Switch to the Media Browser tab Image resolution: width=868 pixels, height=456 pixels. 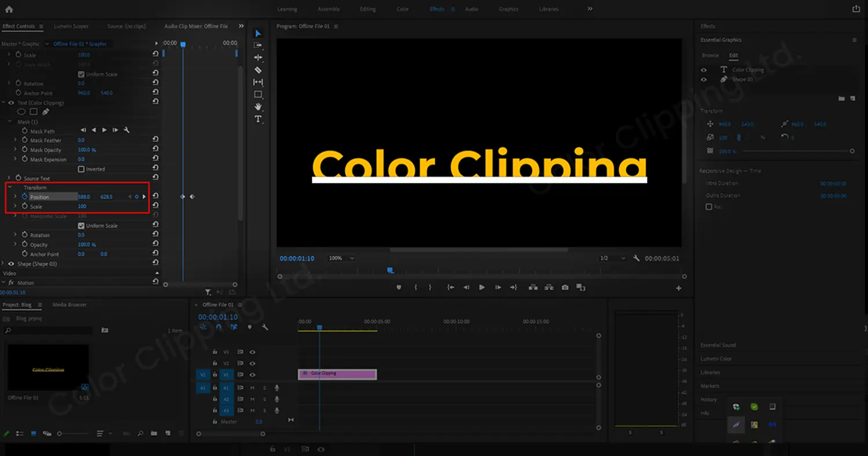69,304
